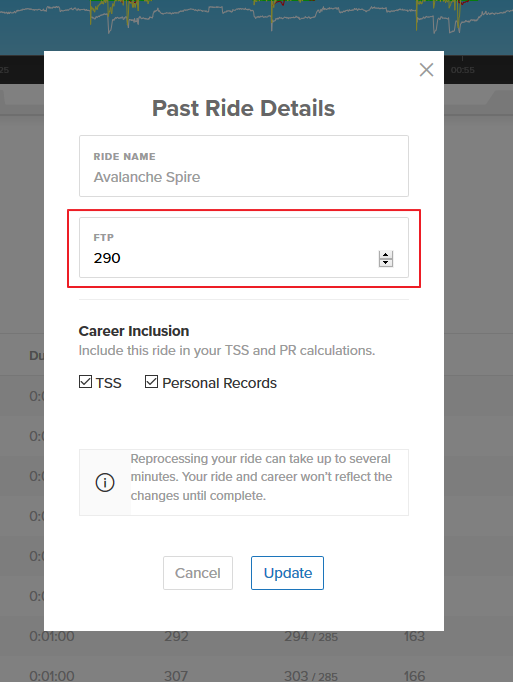This screenshot has width=513, height=682.
Task: Decrease FTP with the down stepper arrow
Action: click(386, 263)
